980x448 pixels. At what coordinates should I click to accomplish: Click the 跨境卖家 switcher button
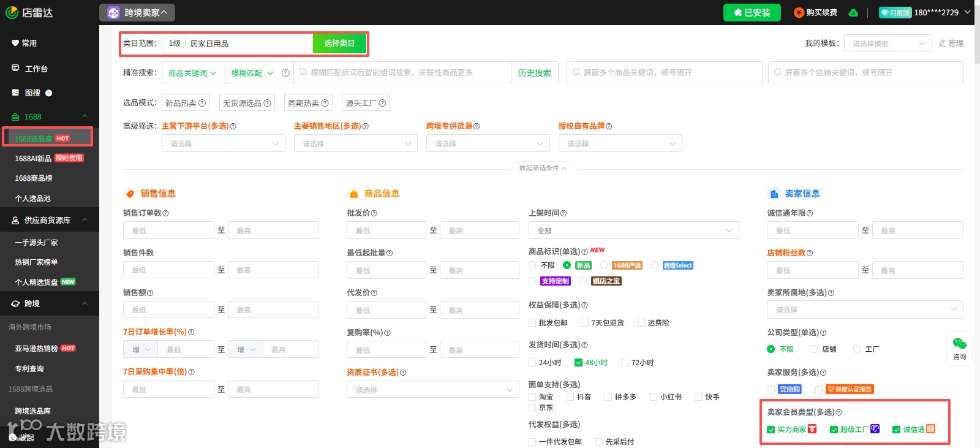coord(137,12)
